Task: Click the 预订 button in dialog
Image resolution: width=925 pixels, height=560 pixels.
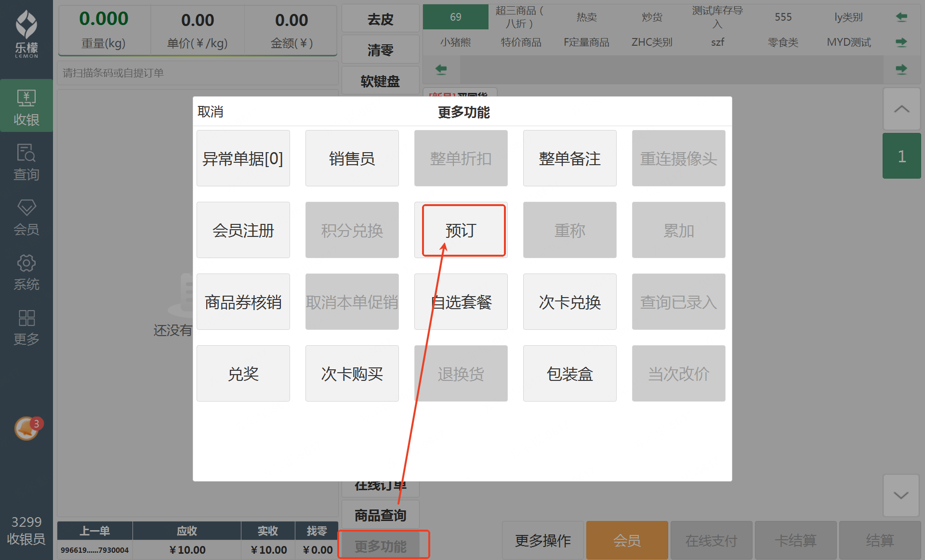Action: (x=461, y=231)
